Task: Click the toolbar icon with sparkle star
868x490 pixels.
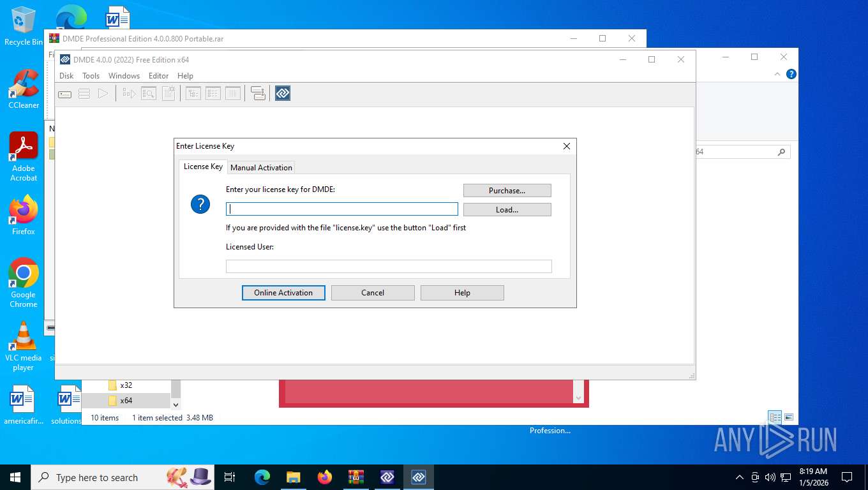Action: [x=168, y=94]
